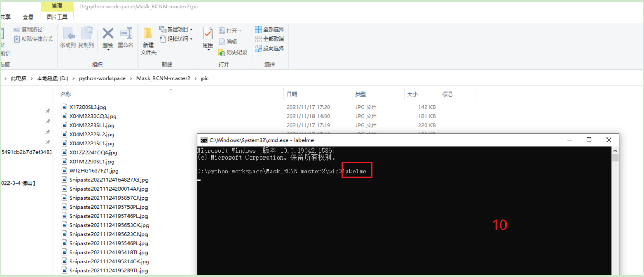Click the file icon of X17200SL3.jpg
Viewport: 644px width, 277px height.
tap(65, 107)
